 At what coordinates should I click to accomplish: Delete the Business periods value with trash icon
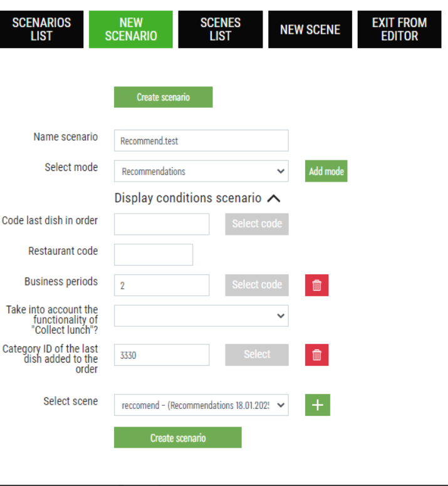(x=316, y=285)
